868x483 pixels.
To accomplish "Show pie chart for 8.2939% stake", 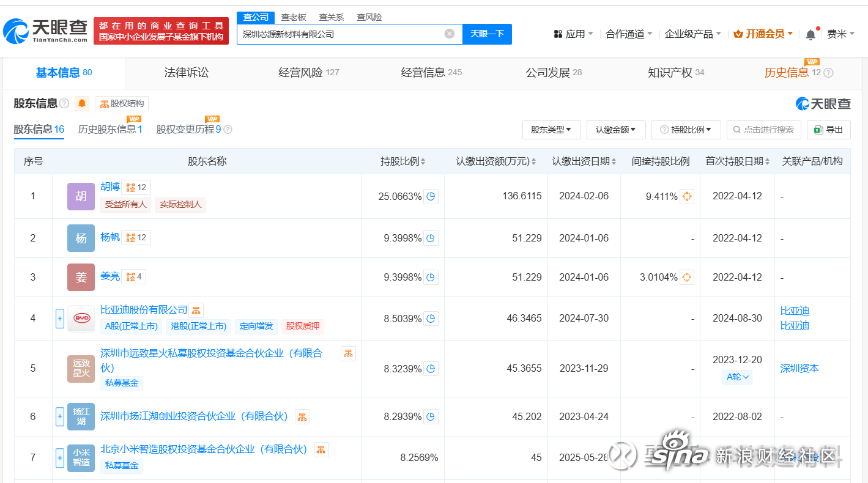I will (431, 416).
